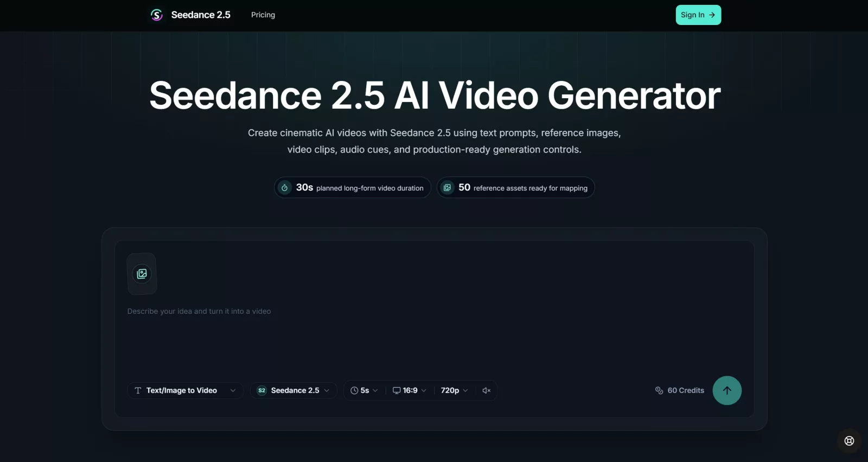The height and width of the screenshot is (462, 868).
Task: Click the S2 badge in the model selector
Action: click(x=261, y=390)
